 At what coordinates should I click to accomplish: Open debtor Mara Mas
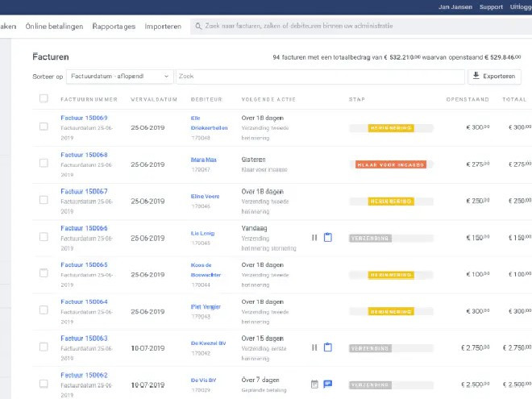204,160
